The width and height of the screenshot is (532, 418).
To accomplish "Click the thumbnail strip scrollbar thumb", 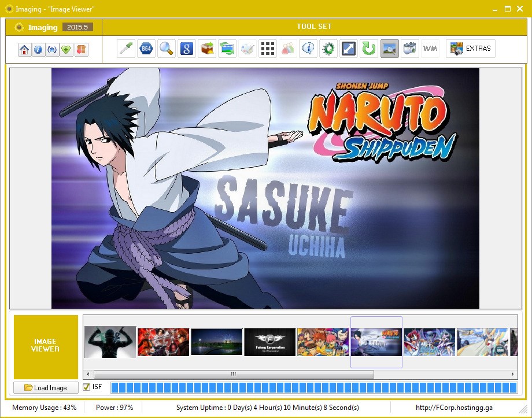I will [234, 374].
